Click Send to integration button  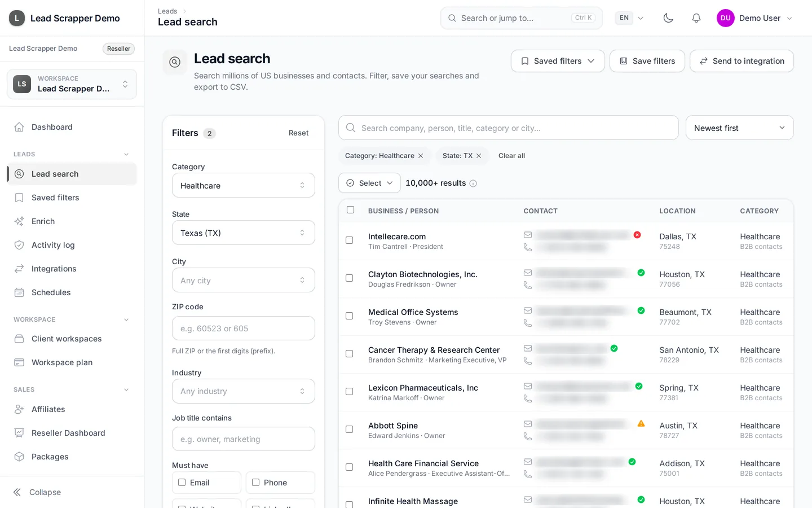[x=742, y=61]
